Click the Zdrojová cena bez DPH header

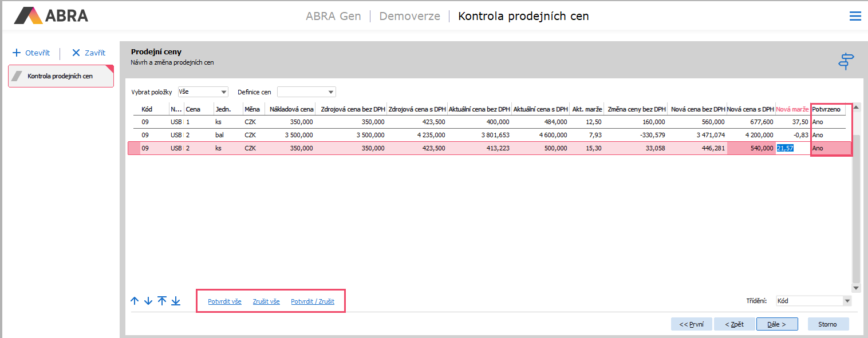(352, 109)
